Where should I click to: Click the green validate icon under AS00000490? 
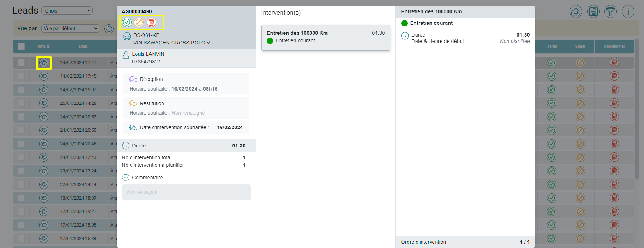[127, 22]
